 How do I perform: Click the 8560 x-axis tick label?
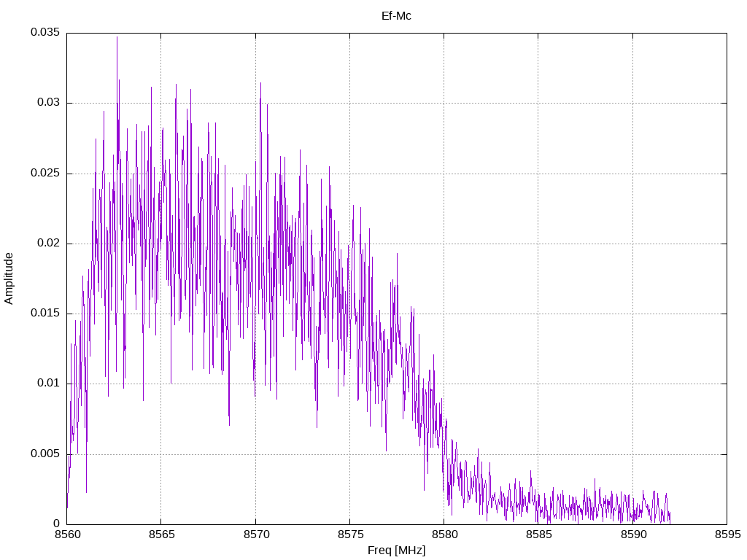[x=66, y=534]
